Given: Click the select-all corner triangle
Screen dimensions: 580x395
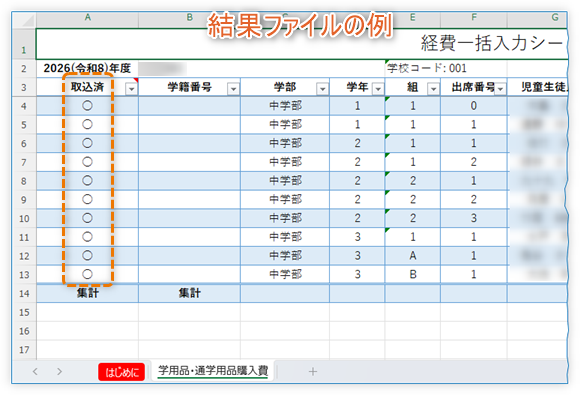Looking at the screenshot, I should pos(24,20).
